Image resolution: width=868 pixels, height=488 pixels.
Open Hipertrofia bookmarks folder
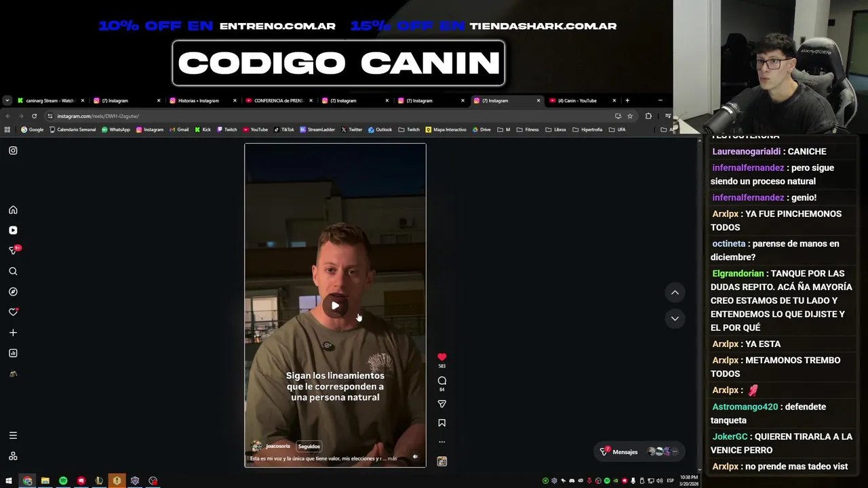(587, 129)
